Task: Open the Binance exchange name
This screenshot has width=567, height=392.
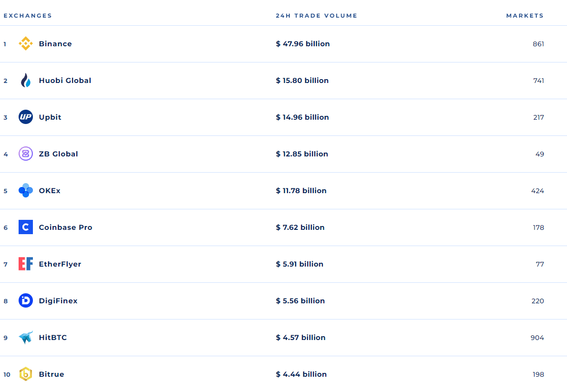Action: [x=55, y=44]
